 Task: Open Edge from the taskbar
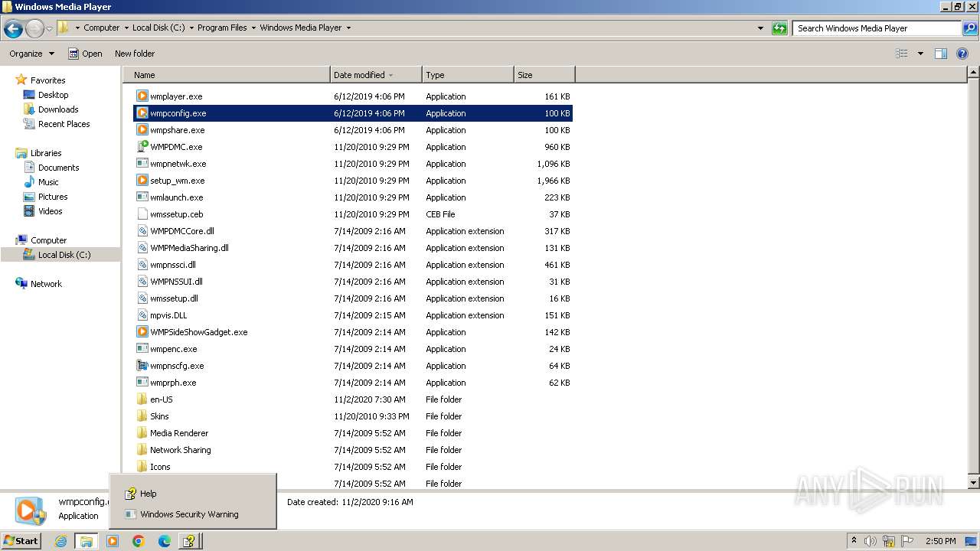tap(164, 541)
